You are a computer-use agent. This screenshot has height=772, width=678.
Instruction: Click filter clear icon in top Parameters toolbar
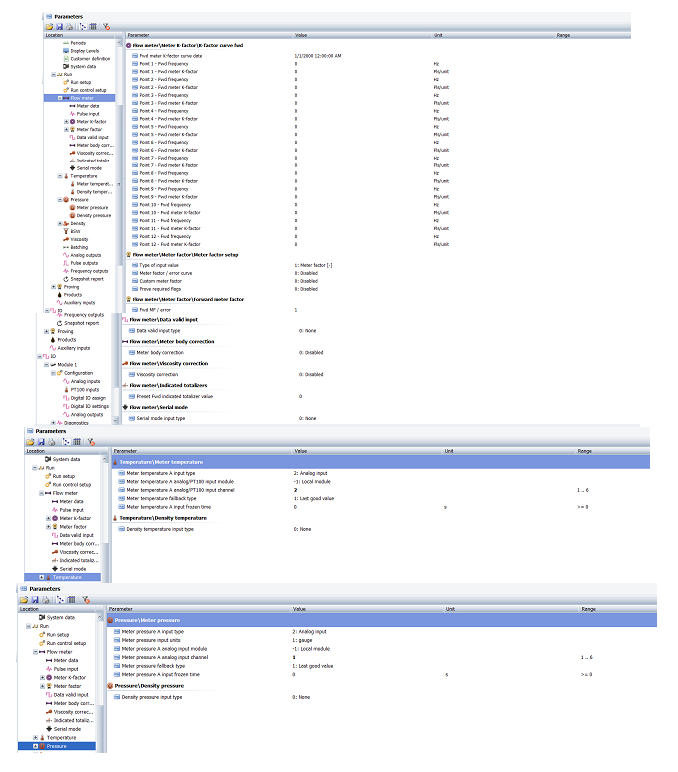(x=106, y=27)
